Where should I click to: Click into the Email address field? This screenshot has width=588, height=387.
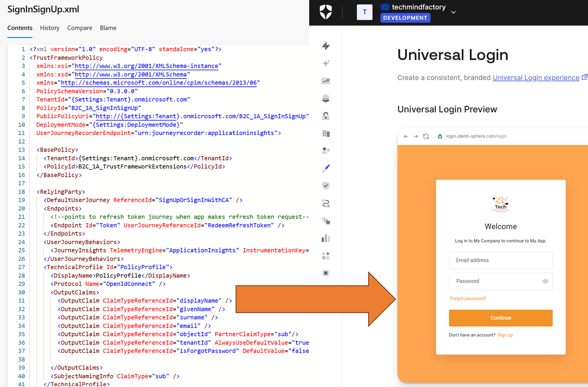click(500, 260)
